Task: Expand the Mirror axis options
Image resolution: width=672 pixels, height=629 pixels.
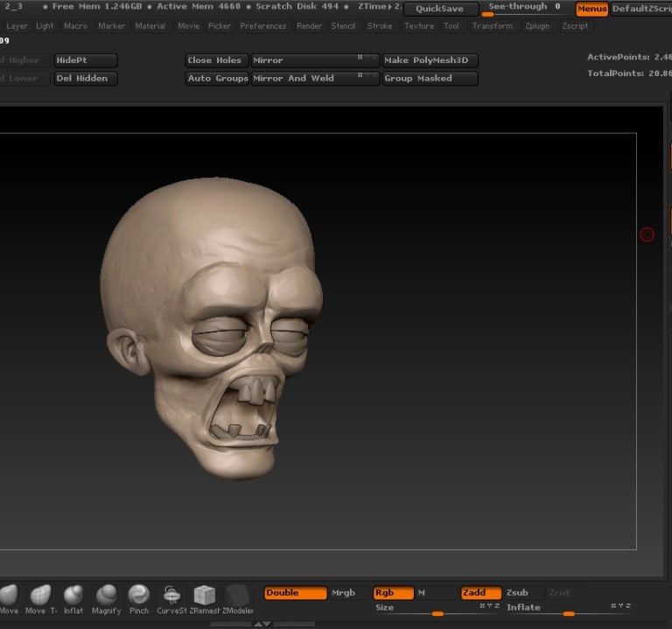Action: pyautogui.click(x=367, y=58)
